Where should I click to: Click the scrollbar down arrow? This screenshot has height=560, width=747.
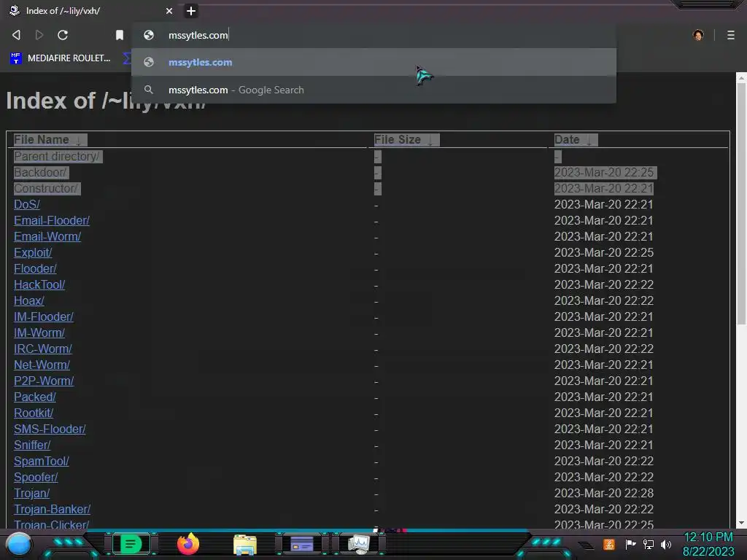click(741, 523)
